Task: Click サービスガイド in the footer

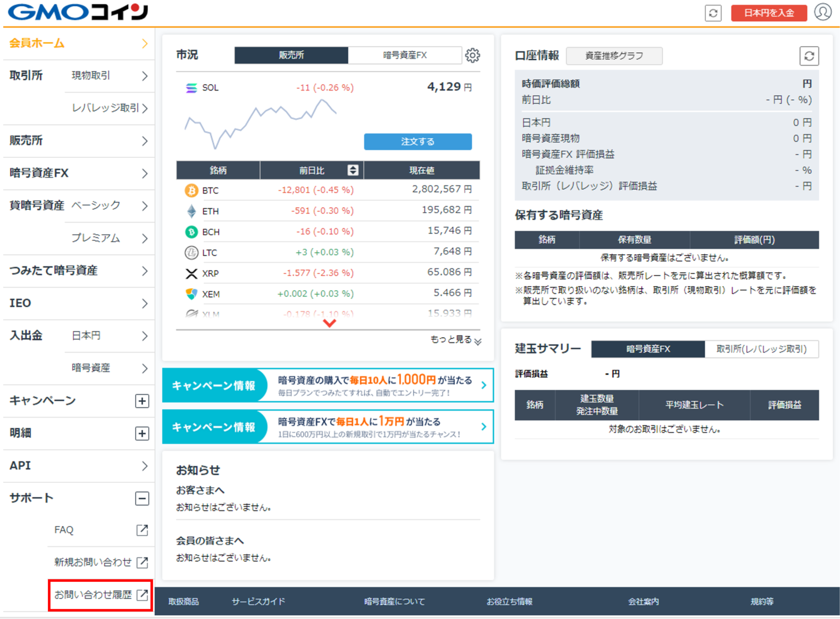Action: 258,601
